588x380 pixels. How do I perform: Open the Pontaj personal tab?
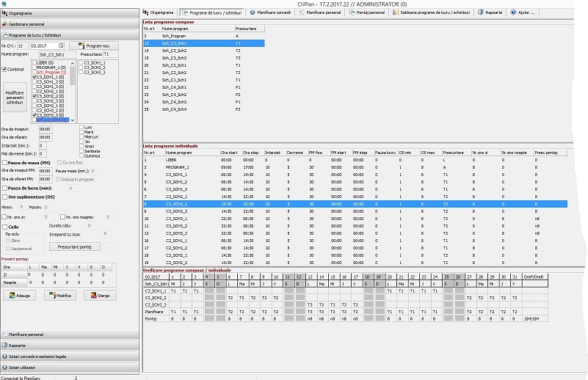369,12
